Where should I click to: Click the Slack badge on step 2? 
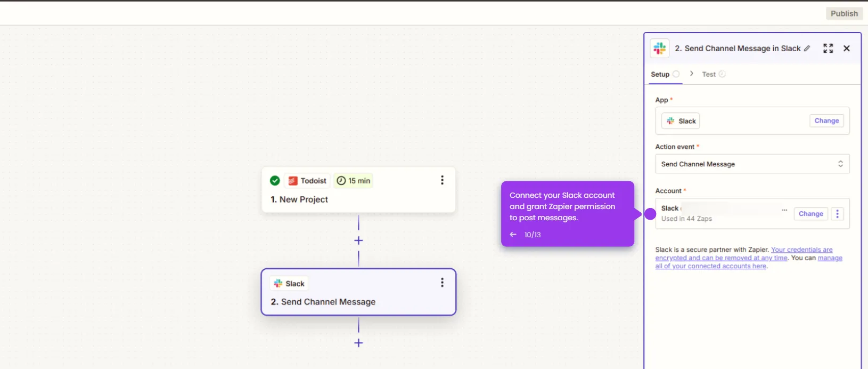pyautogui.click(x=289, y=284)
